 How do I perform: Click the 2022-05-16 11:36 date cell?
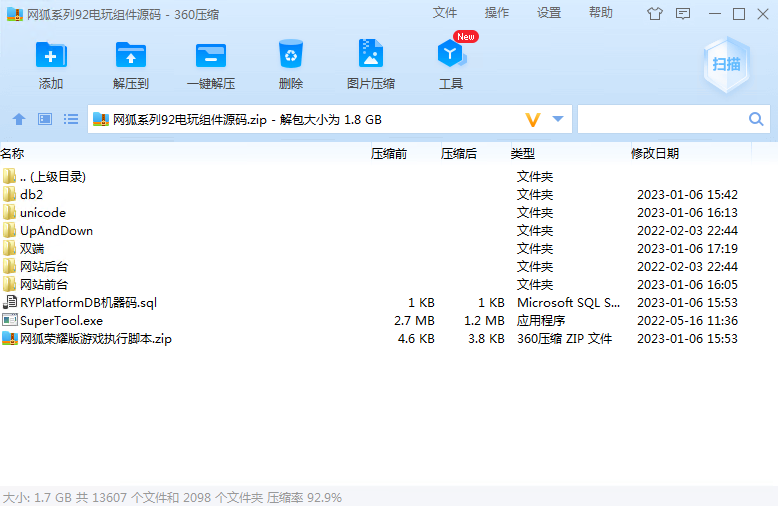click(x=687, y=320)
